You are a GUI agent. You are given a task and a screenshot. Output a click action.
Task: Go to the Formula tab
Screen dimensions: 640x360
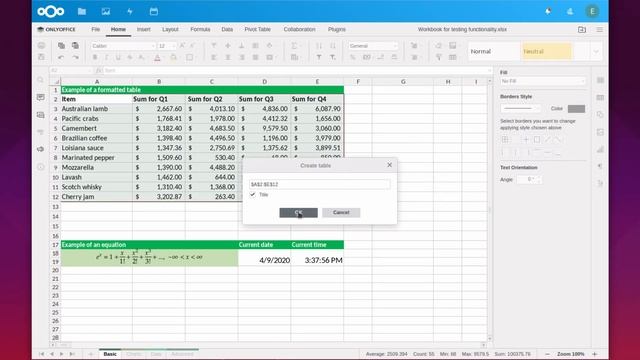pyautogui.click(x=200, y=29)
